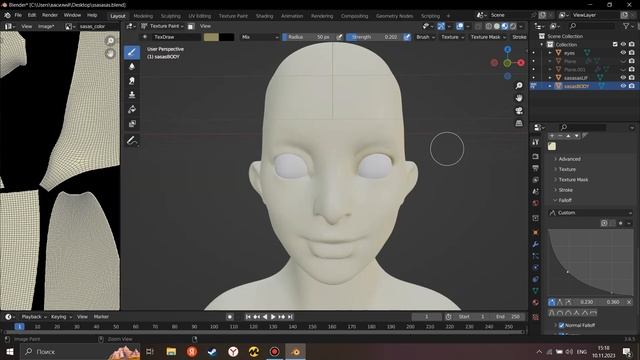This screenshot has width=640, height=360.
Task: Open the Texture Paint mode dropdown
Action: click(162, 26)
